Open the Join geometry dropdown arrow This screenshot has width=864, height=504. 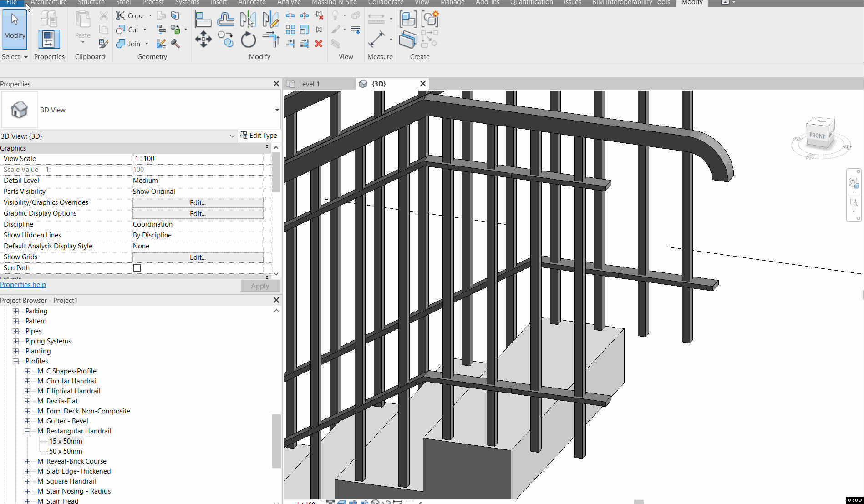(x=147, y=44)
